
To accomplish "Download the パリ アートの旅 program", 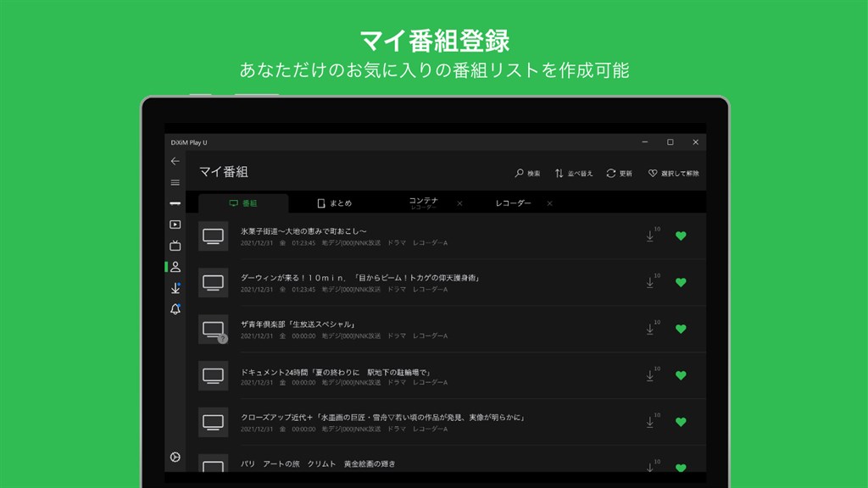I will [x=652, y=466].
